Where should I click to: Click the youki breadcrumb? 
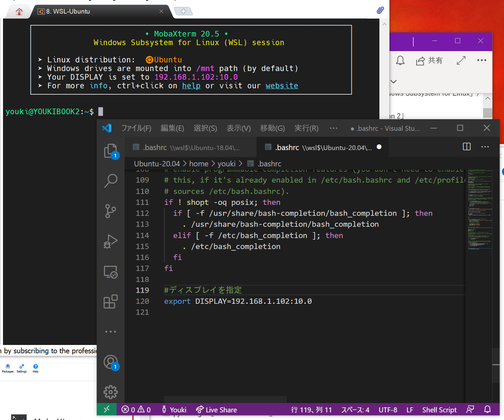[x=227, y=164]
